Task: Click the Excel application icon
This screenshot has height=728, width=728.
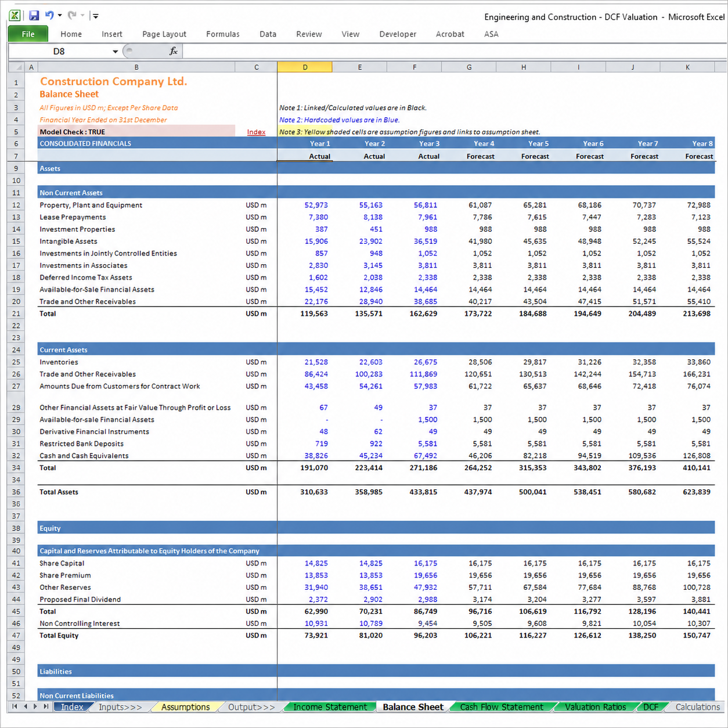Action: pos(15,16)
